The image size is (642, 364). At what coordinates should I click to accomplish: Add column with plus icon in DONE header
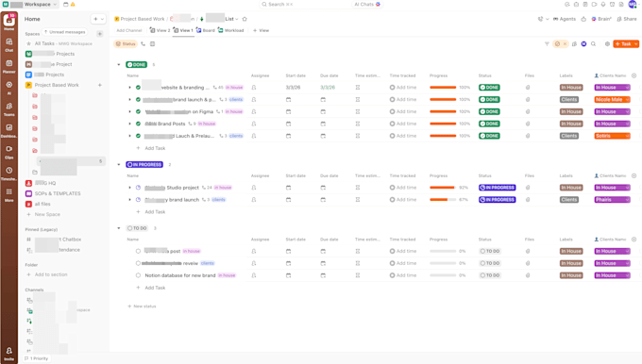click(x=634, y=75)
